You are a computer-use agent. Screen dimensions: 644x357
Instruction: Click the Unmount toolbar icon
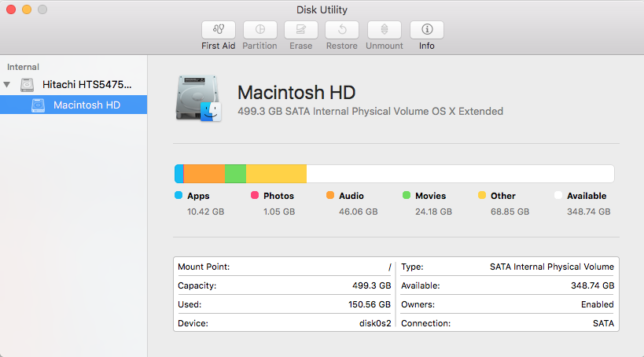point(385,30)
